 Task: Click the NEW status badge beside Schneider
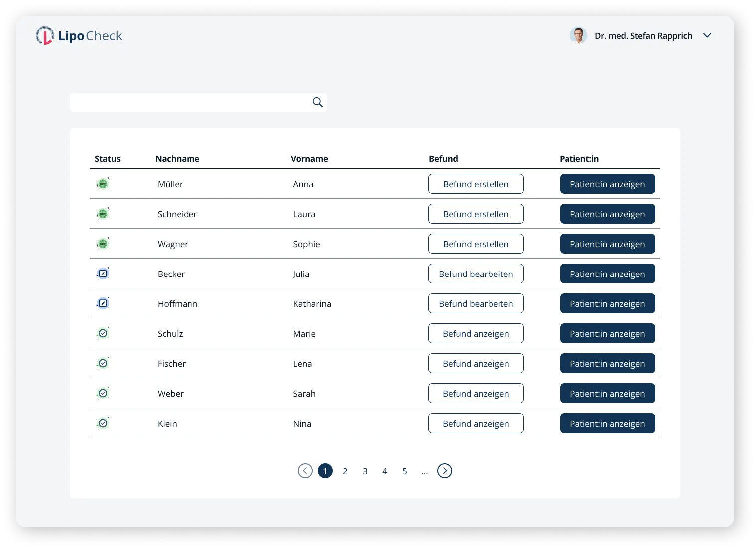(x=103, y=214)
